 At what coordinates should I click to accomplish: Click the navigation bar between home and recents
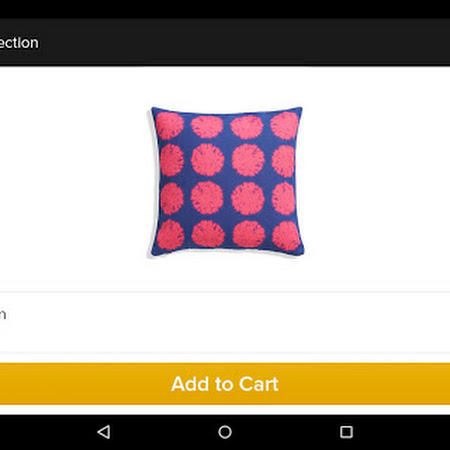click(286, 432)
